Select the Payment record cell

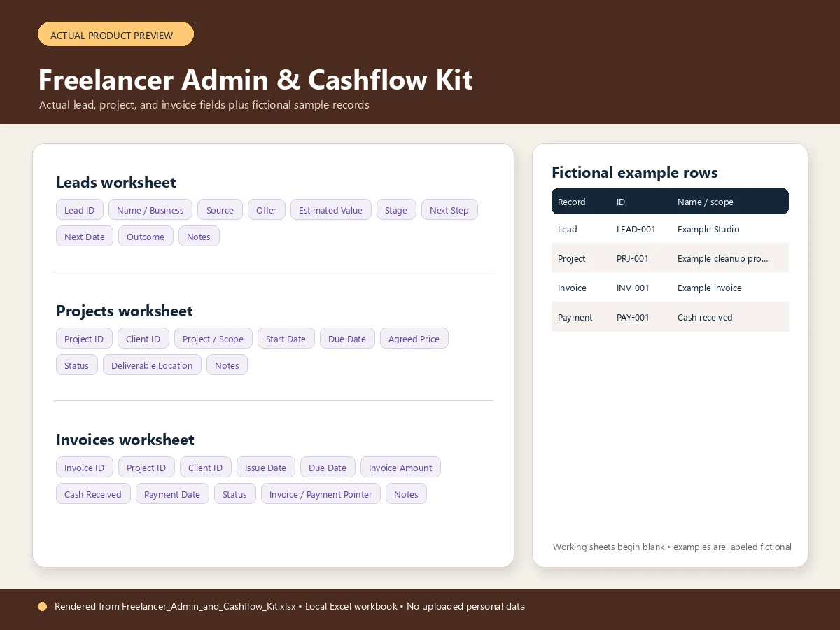[575, 317]
